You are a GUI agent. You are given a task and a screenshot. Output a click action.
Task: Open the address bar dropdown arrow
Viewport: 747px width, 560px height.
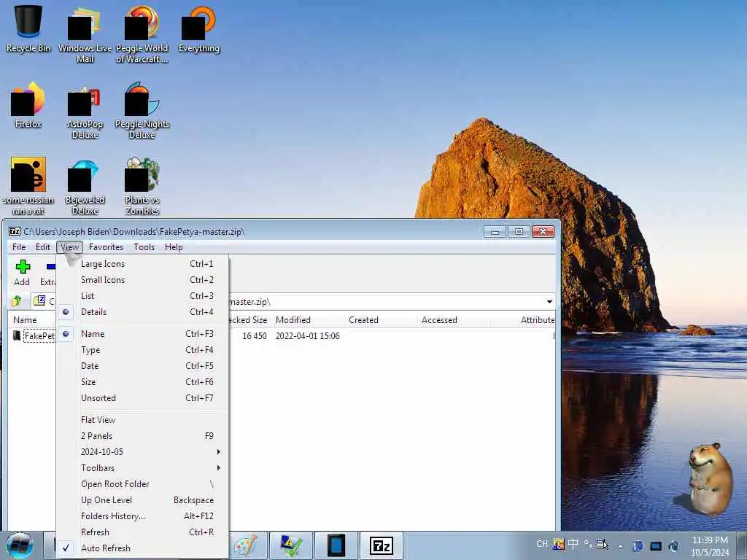pos(549,301)
